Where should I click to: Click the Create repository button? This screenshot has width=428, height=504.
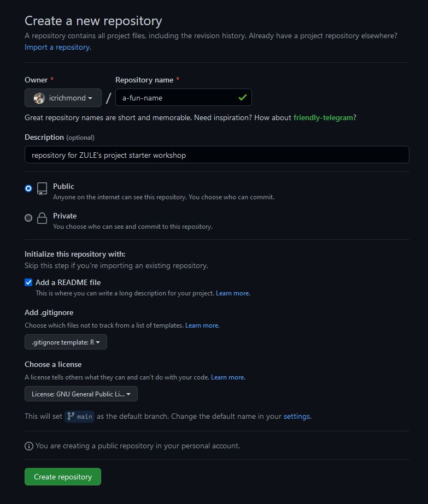point(63,477)
